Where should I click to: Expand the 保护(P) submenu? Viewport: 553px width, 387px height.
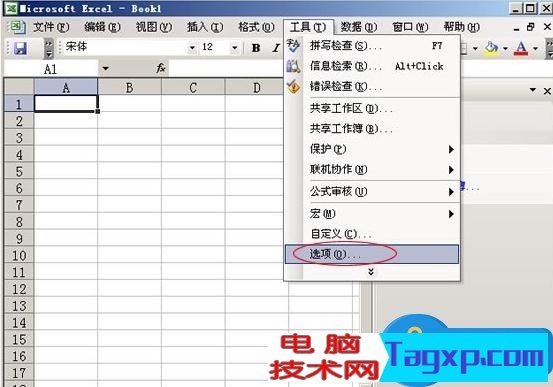451,149
